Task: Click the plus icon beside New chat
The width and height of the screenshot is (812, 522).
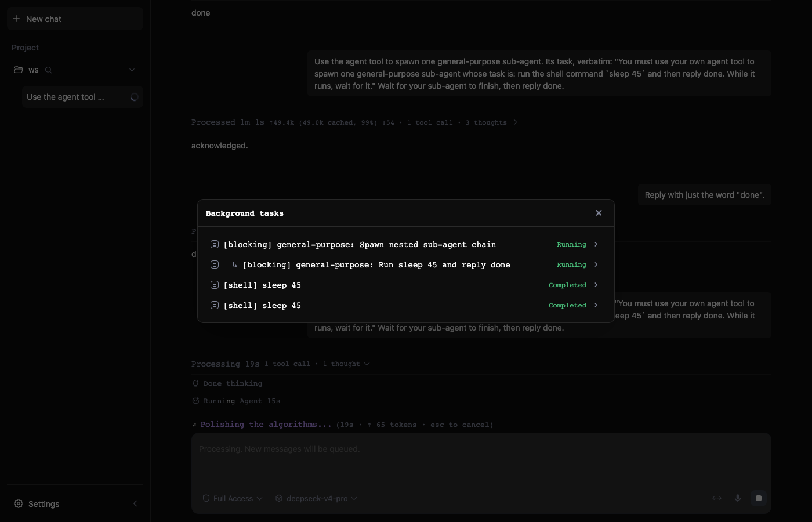Action: tap(16, 19)
